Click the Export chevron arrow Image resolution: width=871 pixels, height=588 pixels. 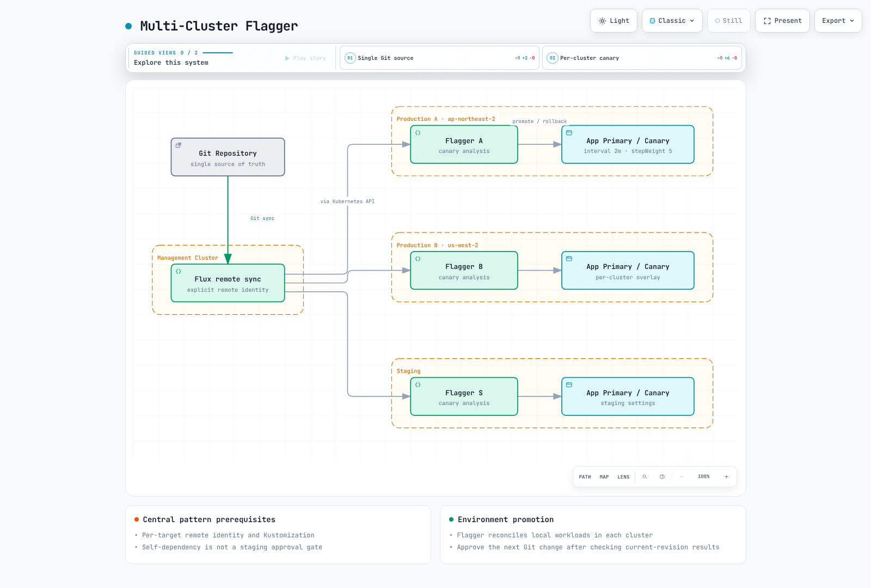click(852, 21)
